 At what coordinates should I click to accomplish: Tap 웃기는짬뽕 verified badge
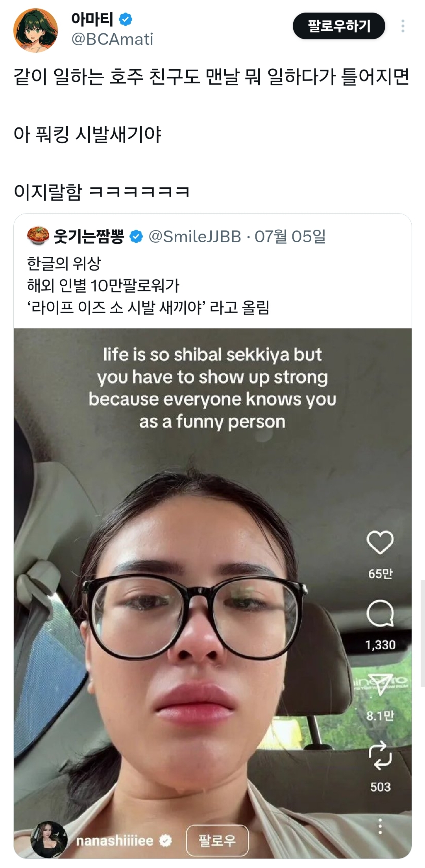[x=136, y=236]
